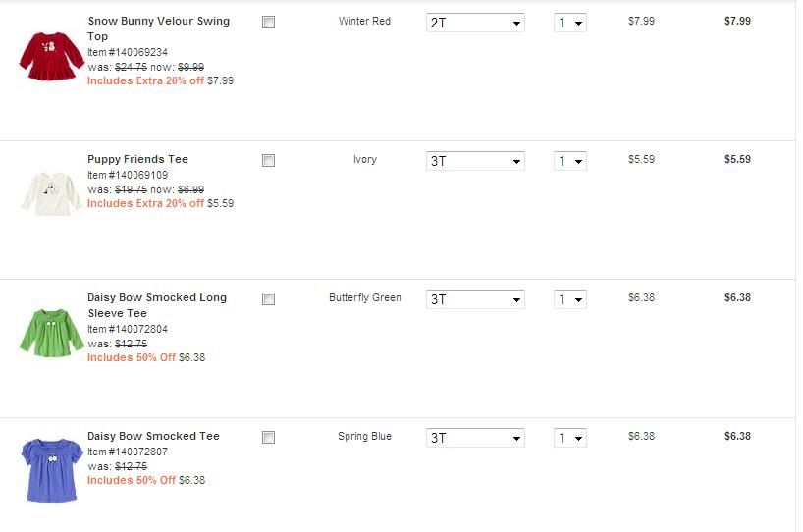Open the Daisy Bow Smocked Tee link
Image resolution: width=803 pixels, height=532 pixels.
click(153, 436)
